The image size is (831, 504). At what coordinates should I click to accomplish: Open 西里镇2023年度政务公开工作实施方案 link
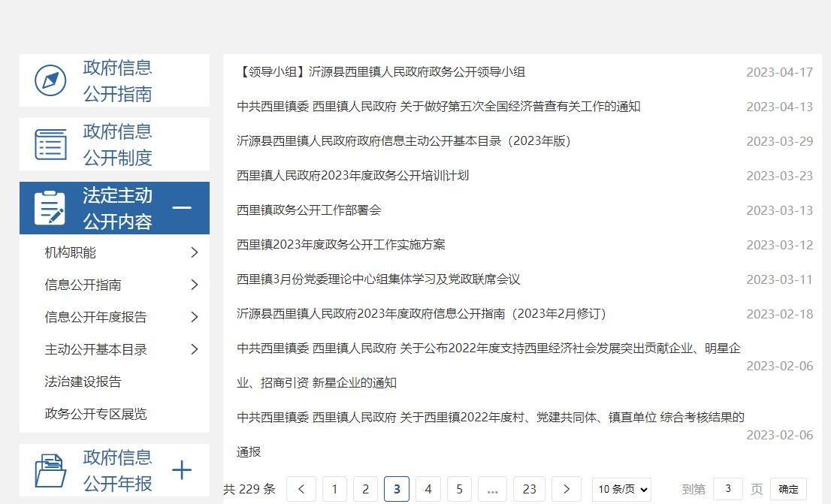341,245
